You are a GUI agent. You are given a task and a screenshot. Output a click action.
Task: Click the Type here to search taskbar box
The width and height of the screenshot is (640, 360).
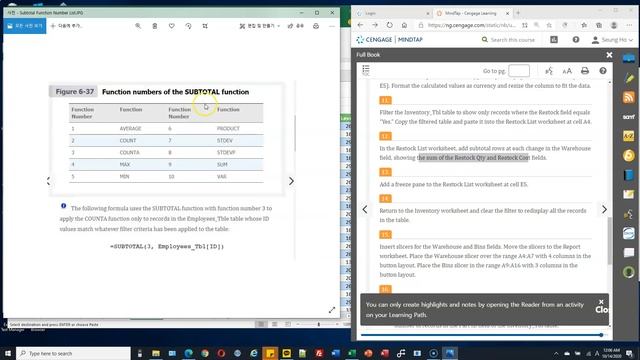coord(73,353)
